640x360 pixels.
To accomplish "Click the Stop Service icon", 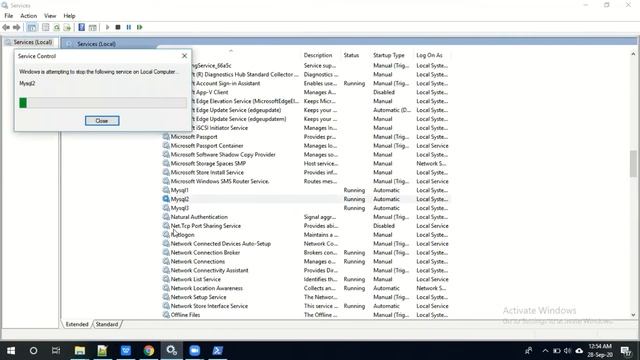I will pyautogui.click(x=118, y=27).
